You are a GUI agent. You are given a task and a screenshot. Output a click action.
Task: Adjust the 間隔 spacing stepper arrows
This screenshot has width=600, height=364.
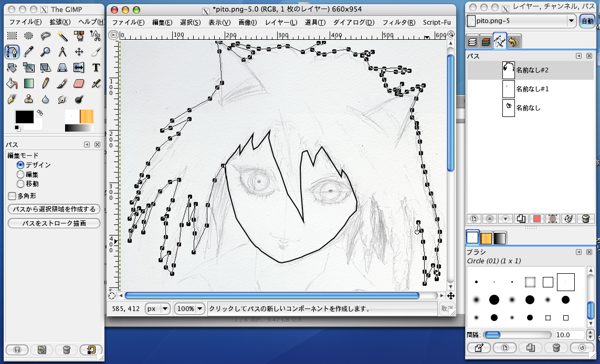591,335
